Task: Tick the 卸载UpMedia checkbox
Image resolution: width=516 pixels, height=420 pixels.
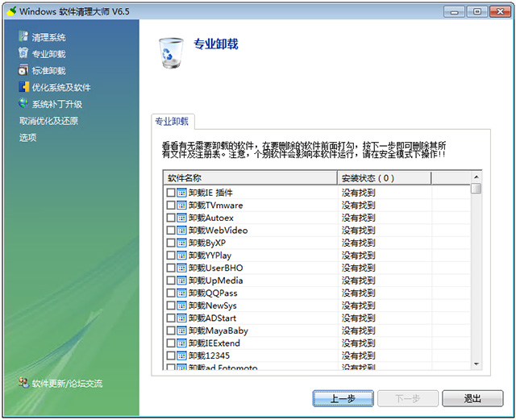Action: [171, 281]
